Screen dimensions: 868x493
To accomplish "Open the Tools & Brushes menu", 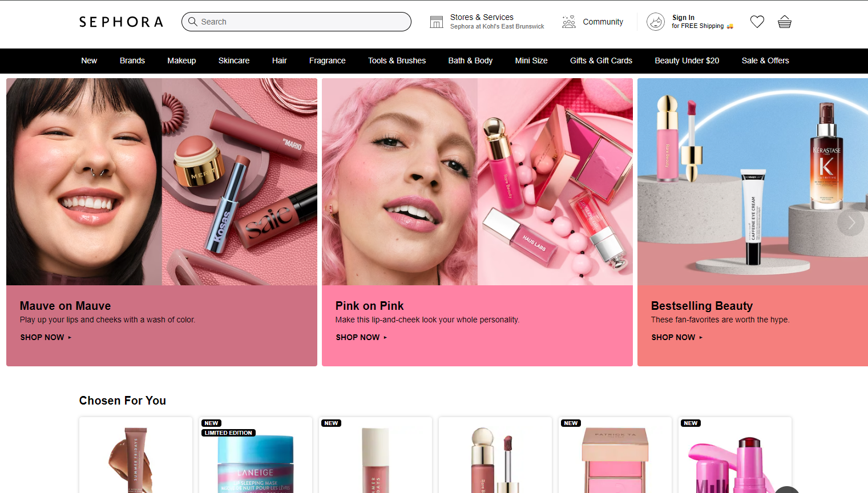I will [397, 60].
